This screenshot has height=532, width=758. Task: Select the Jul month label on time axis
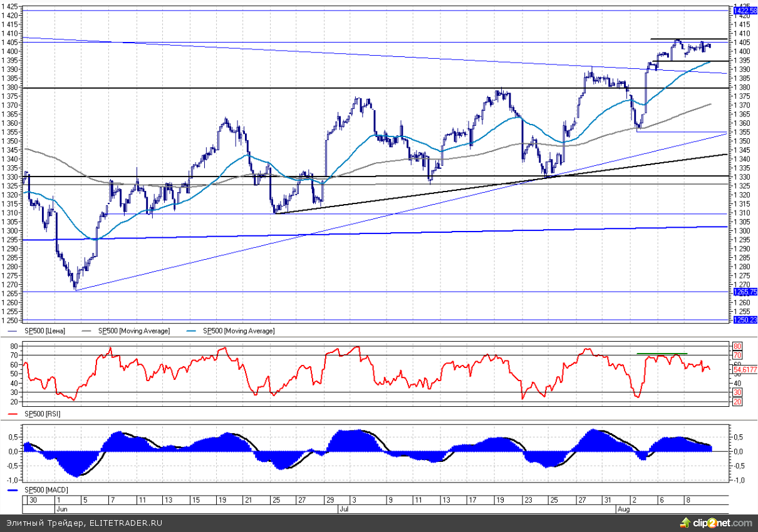pos(344,509)
